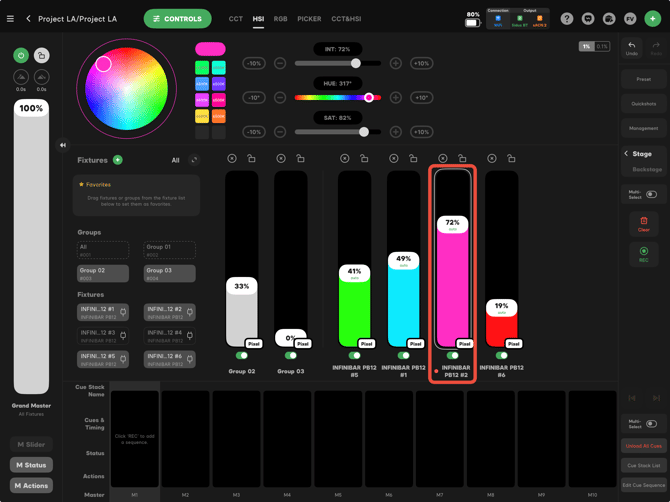Click the M Status button
The height and width of the screenshot is (502, 670).
tap(31, 465)
